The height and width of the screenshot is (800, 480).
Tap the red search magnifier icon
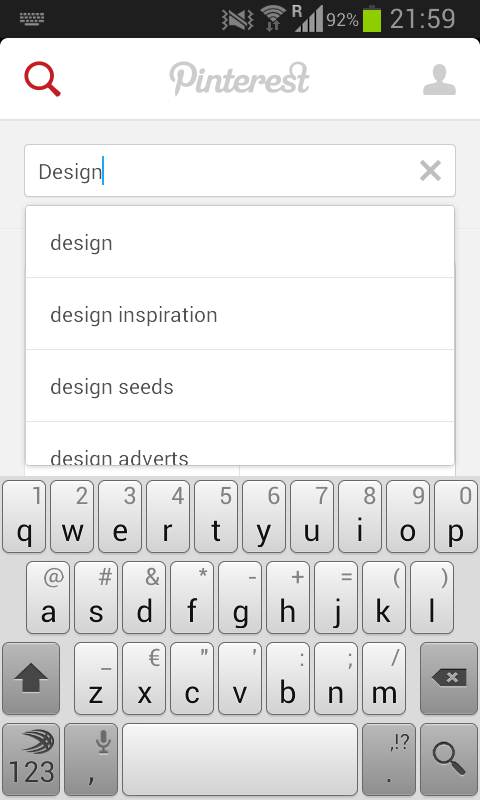pos(42,79)
